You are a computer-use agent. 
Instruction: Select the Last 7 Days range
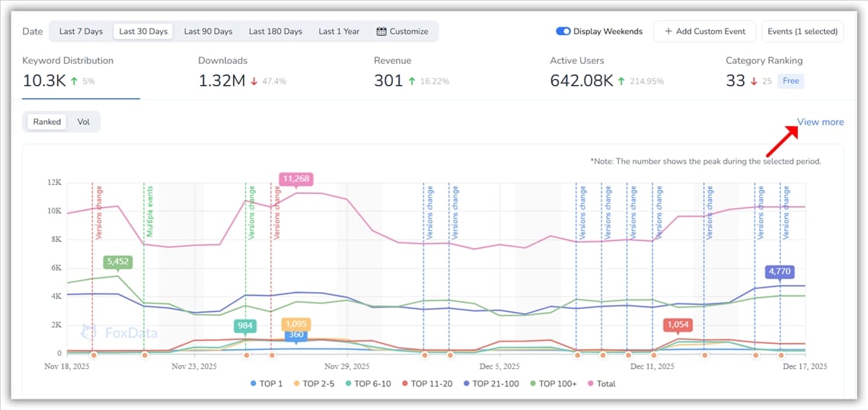pyautogui.click(x=81, y=31)
